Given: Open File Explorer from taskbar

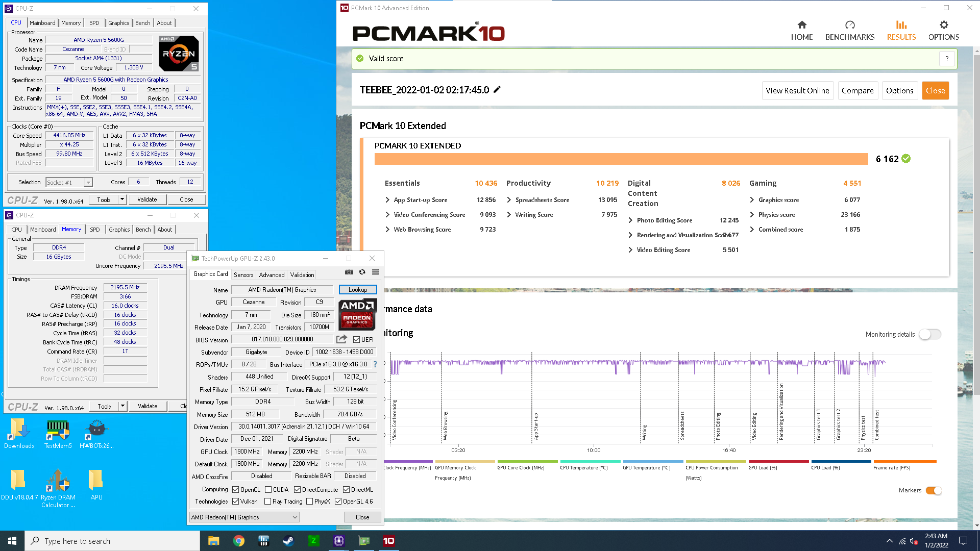Looking at the screenshot, I should point(213,541).
